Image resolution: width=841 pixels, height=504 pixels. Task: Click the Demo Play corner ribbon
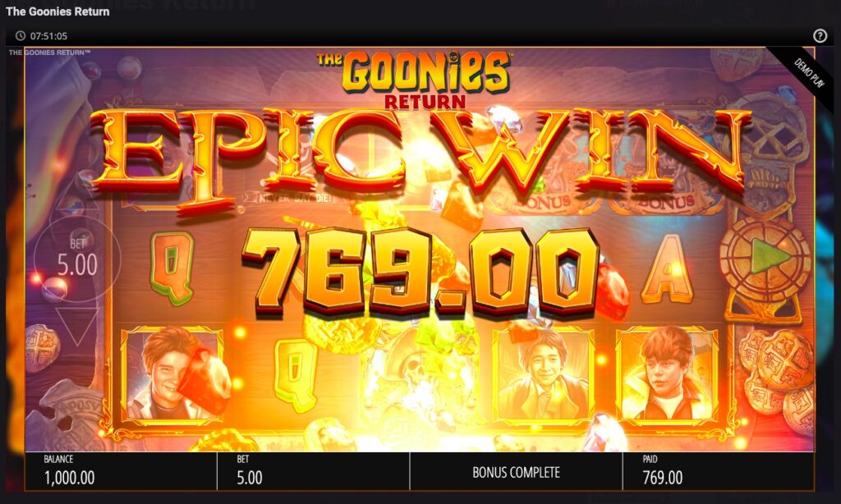pyautogui.click(x=803, y=73)
